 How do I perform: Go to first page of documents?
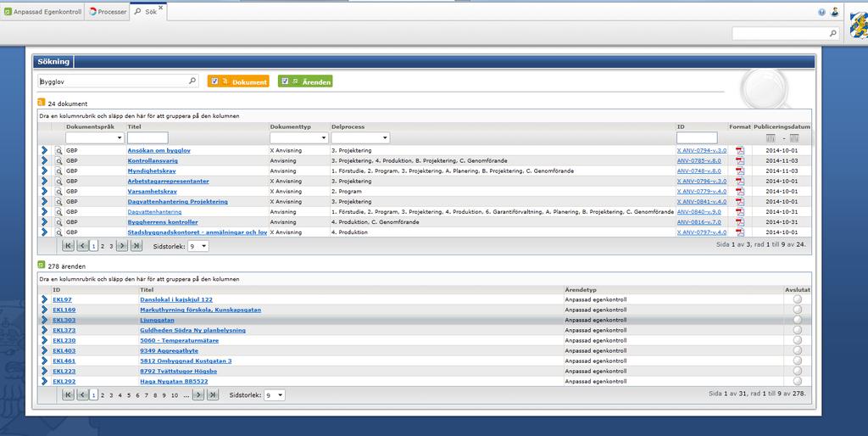tap(68, 245)
